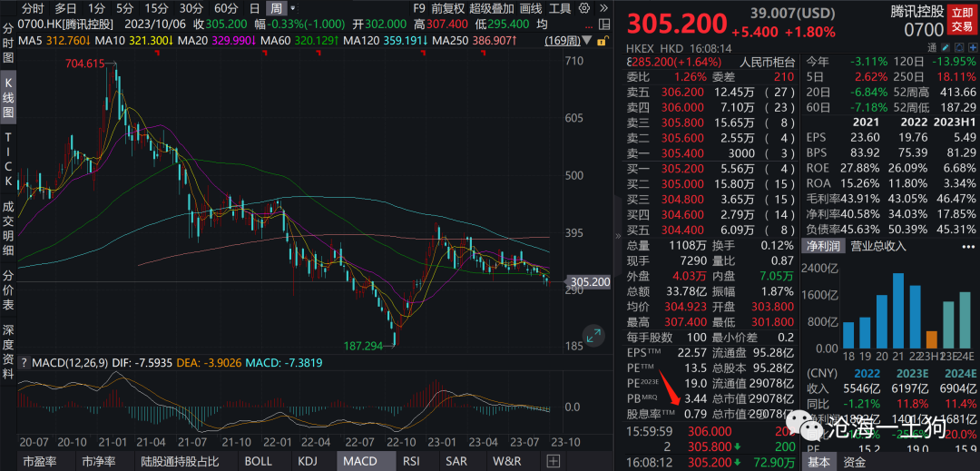Select the 日 daily interval
The height and width of the screenshot is (471, 980).
tap(254, 9)
